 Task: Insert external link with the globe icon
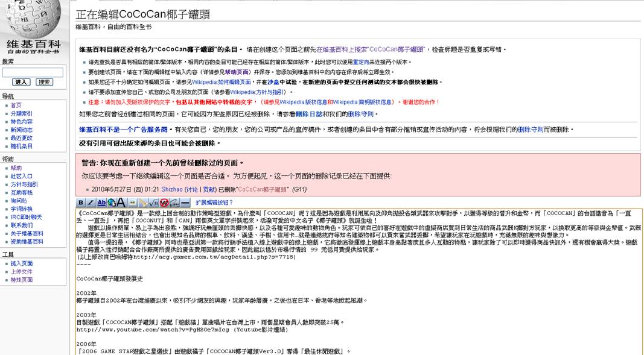(x=112, y=203)
